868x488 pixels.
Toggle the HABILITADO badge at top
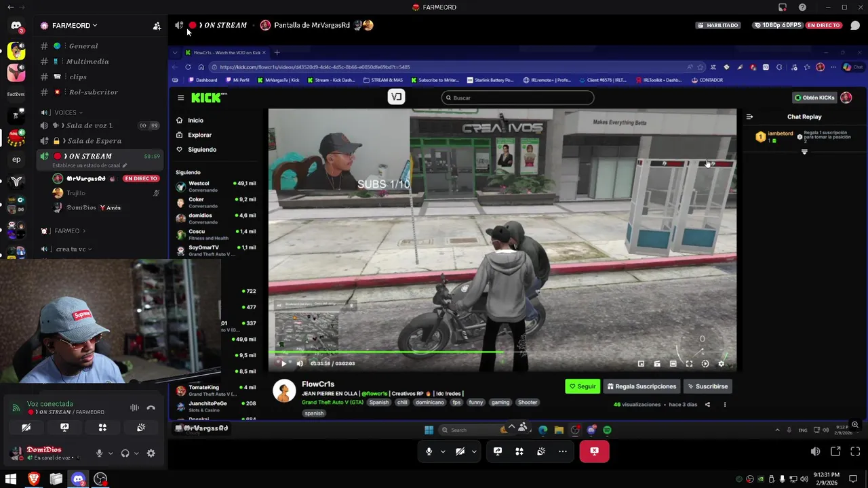click(718, 25)
